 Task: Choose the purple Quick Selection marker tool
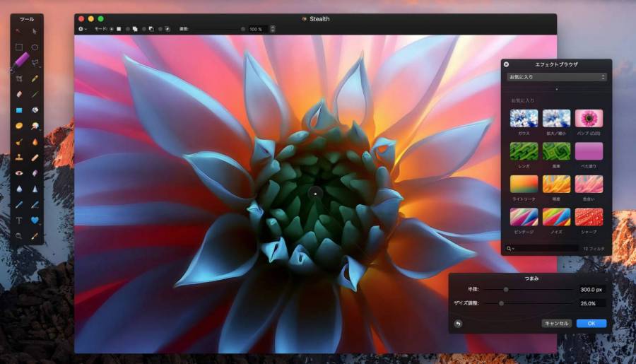coord(20,61)
